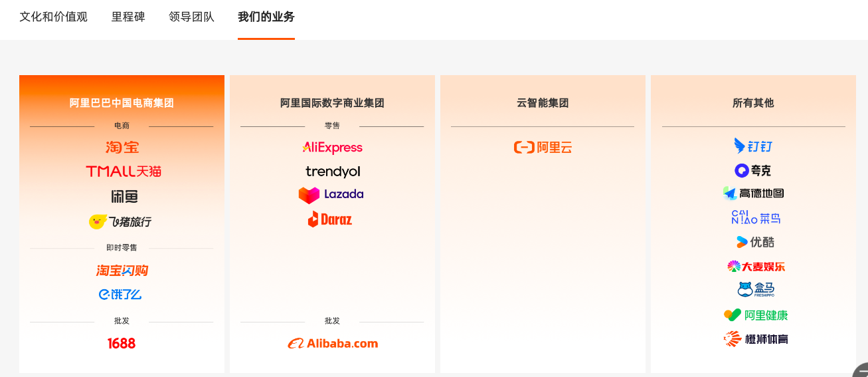The height and width of the screenshot is (377, 868).
Task: Open the 1688 wholesale logo
Action: [x=122, y=344]
